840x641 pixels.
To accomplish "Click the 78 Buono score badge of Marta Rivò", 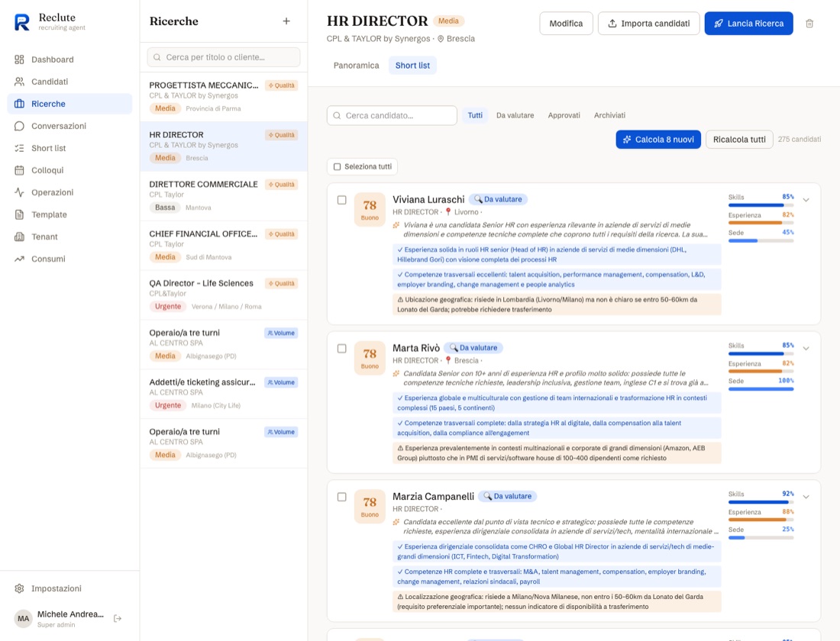I will (370, 358).
